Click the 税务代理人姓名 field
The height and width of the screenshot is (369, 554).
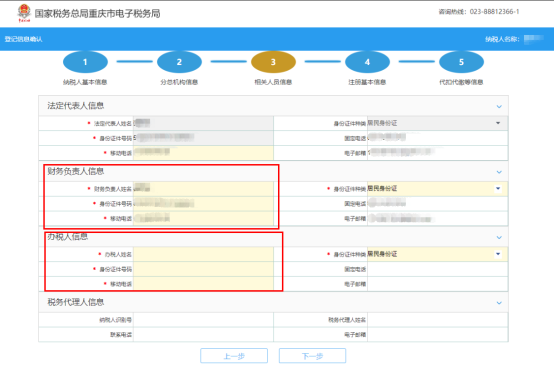coord(437,320)
